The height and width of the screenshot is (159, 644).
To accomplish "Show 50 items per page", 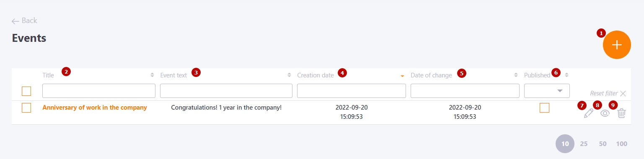I will point(603,144).
